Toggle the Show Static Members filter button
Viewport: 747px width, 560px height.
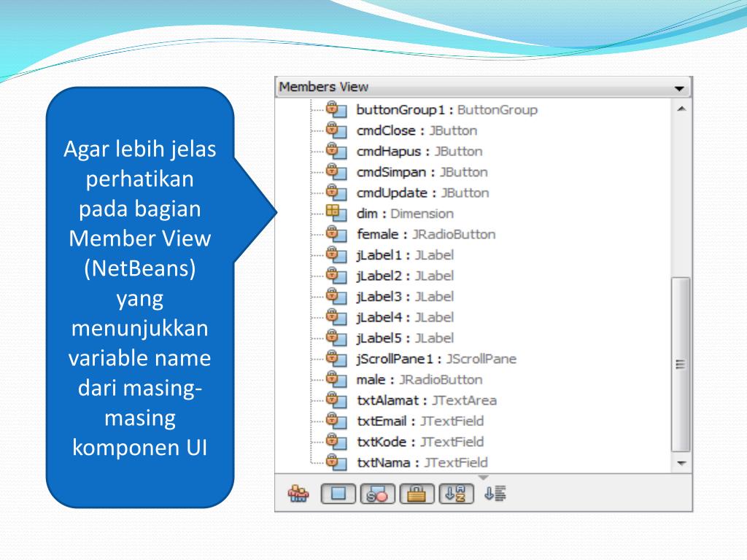(377, 494)
